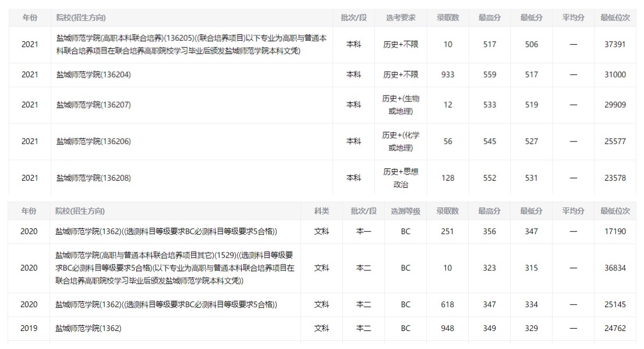Select the 2019 year cell
This screenshot has width=644, height=349.
click(29, 328)
